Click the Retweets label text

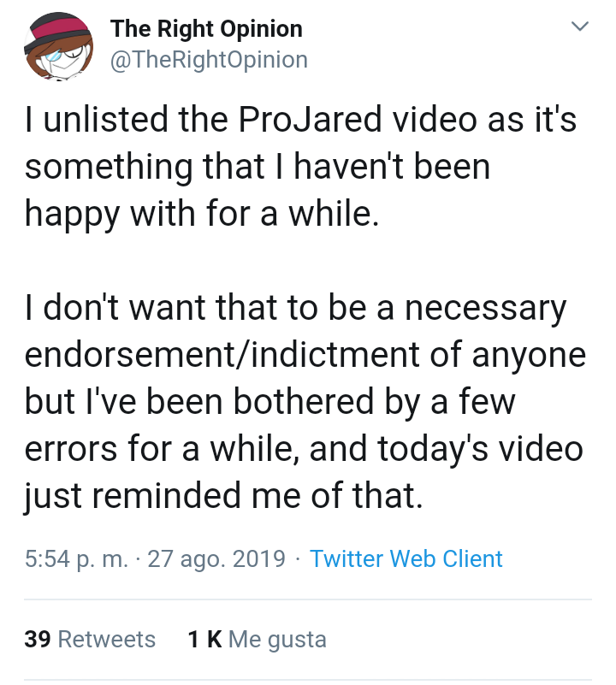click(109, 639)
